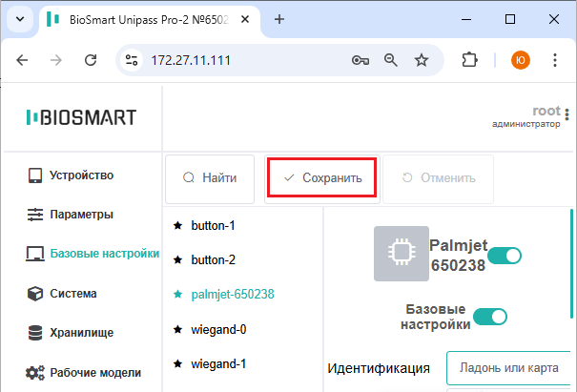Image resolution: width=577 pixels, height=392 pixels.
Task: Click the Отменить button
Action: 438,179
